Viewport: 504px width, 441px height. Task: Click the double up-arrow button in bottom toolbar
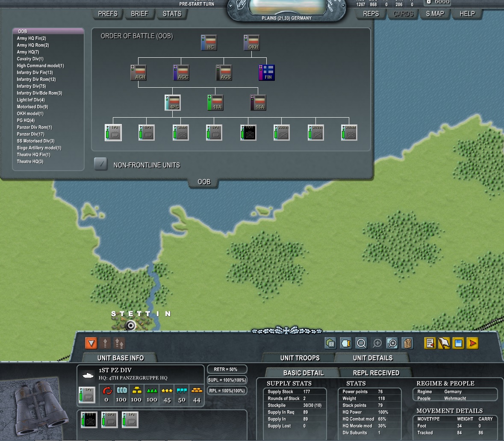[119, 343]
